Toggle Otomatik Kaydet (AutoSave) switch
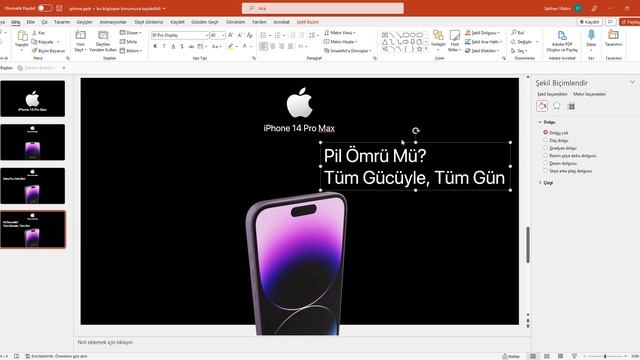Viewport: 640px width, 360px height. [x=44, y=8]
